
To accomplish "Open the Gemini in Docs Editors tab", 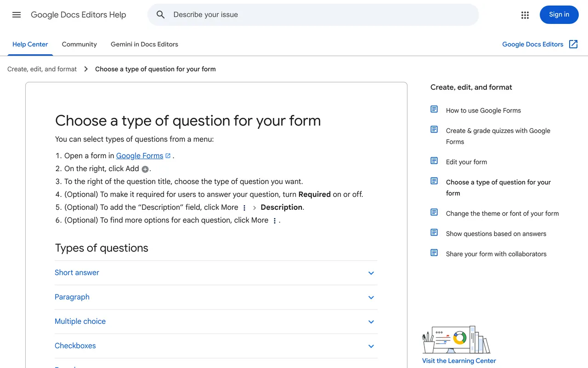I will [x=144, y=44].
